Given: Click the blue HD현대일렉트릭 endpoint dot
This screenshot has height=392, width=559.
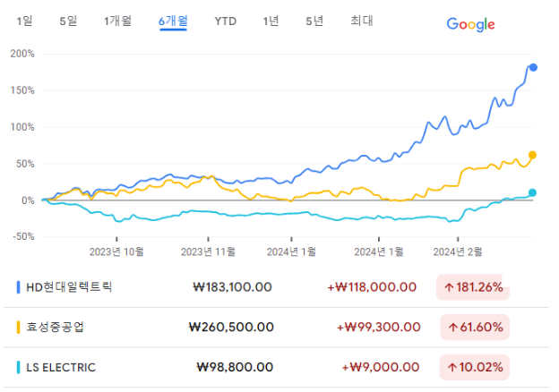Looking at the screenshot, I should click(x=533, y=67).
